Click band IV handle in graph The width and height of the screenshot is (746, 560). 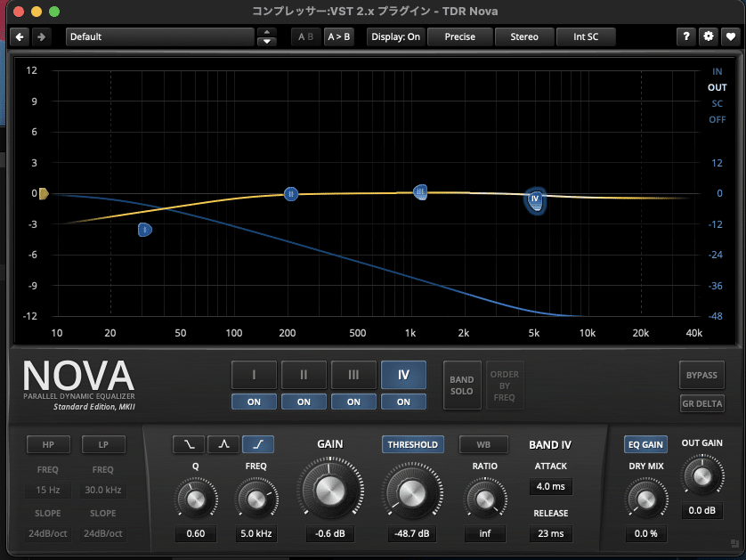[x=535, y=199]
